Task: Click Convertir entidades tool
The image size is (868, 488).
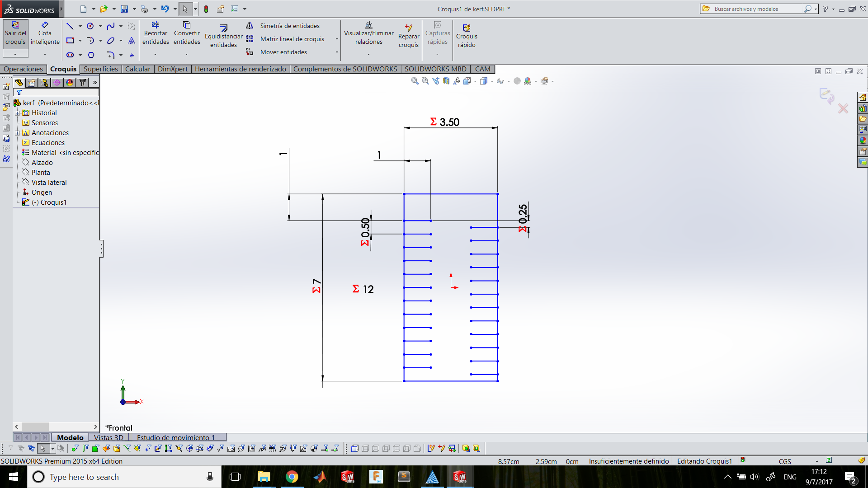Action: (187, 33)
